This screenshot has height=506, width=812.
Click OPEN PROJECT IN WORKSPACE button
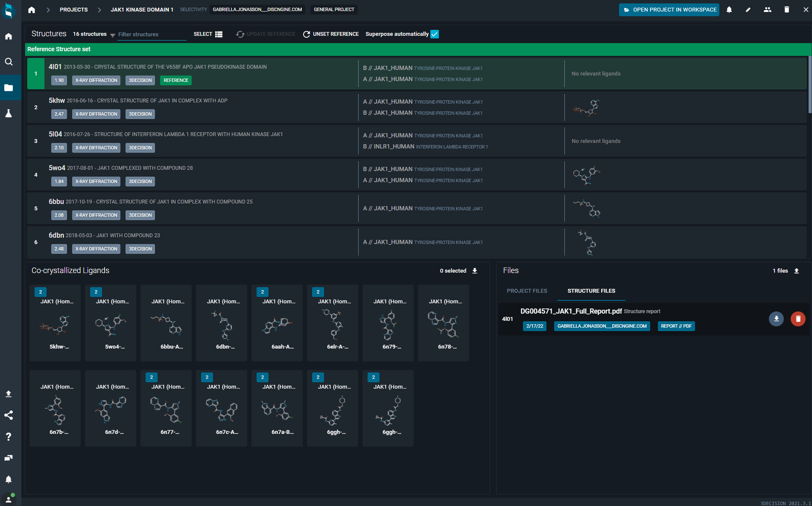pos(669,9)
